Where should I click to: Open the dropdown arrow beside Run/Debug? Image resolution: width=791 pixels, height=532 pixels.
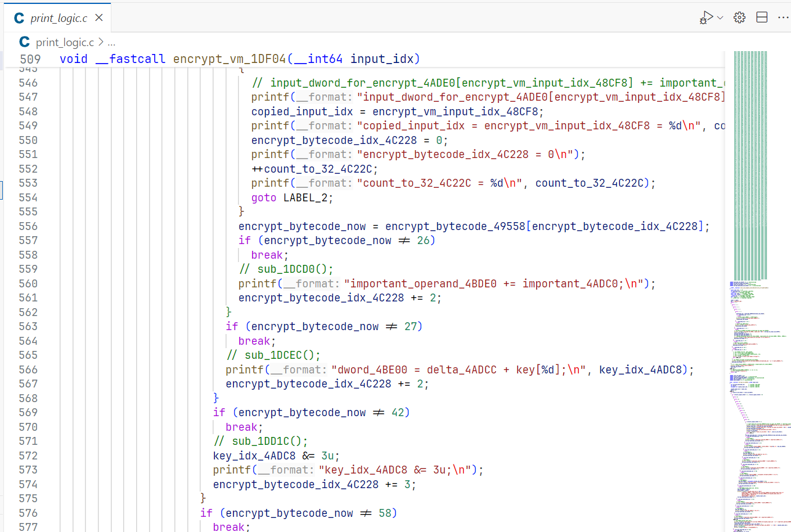(x=720, y=18)
